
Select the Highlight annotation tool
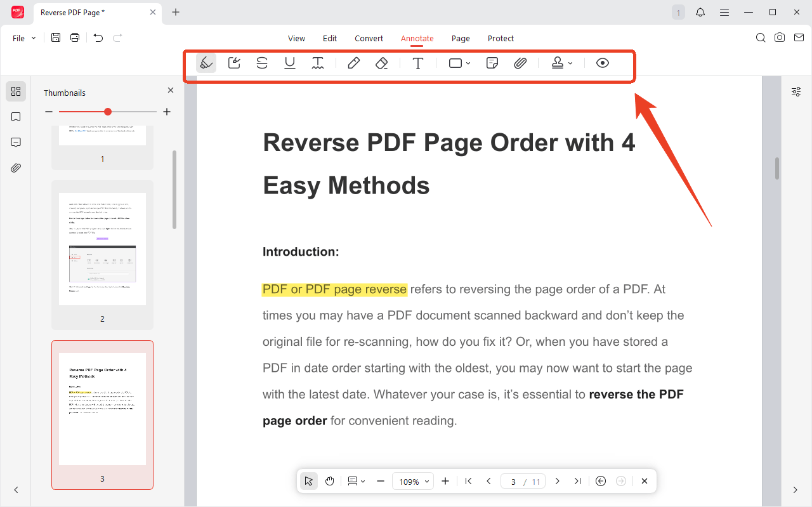click(206, 63)
